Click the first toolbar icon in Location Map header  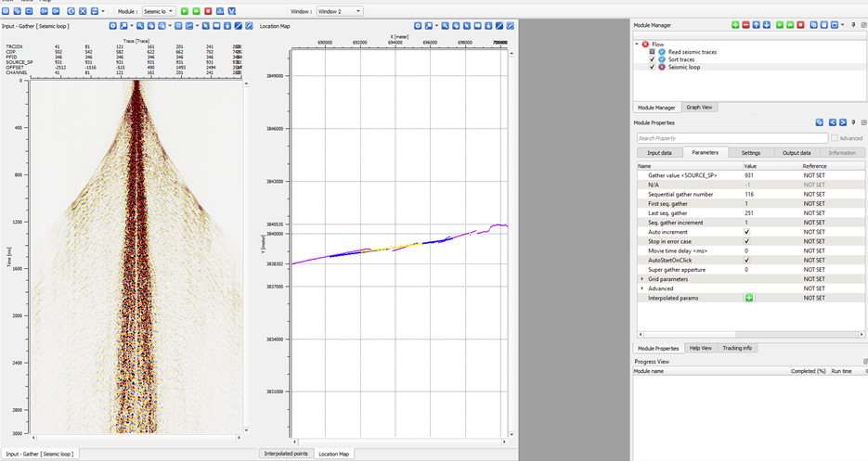click(x=418, y=26)
